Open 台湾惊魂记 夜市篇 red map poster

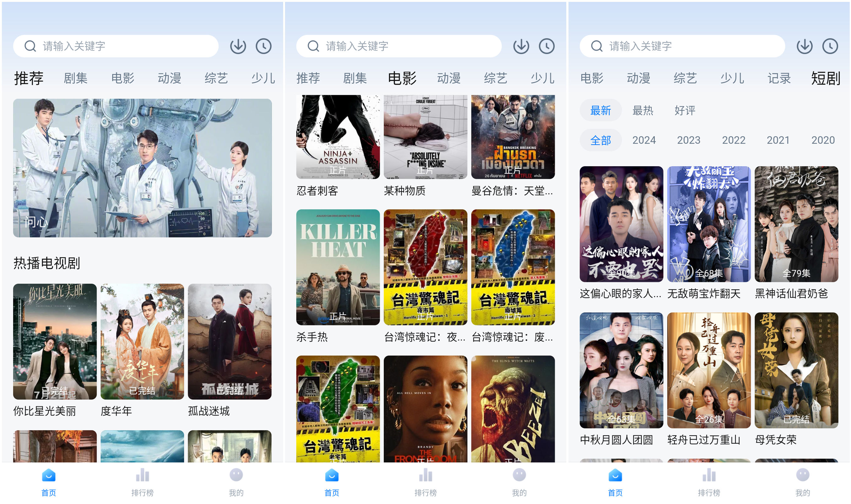425,267
